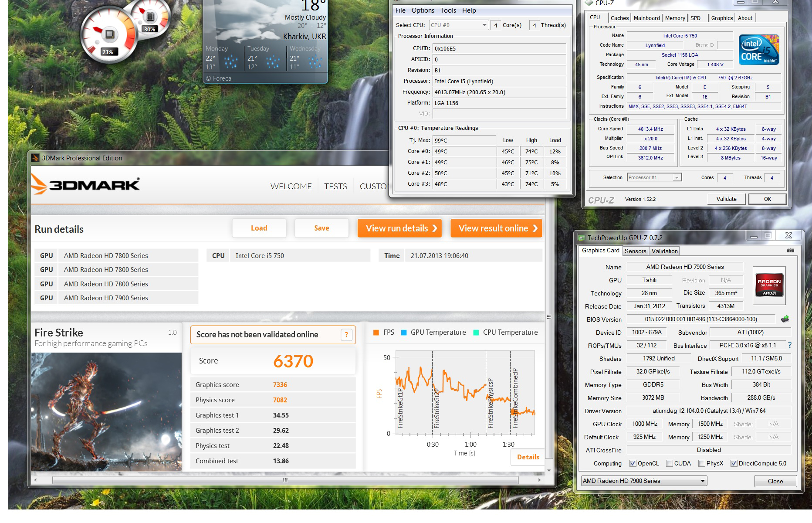
Task: Open the Tools menu in Core Temp
Action: (448, 10)
